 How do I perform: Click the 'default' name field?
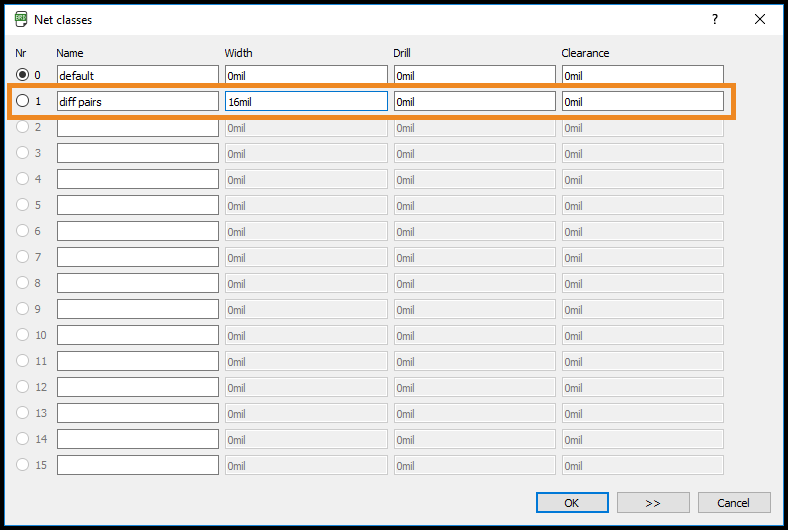coord(137,75)
